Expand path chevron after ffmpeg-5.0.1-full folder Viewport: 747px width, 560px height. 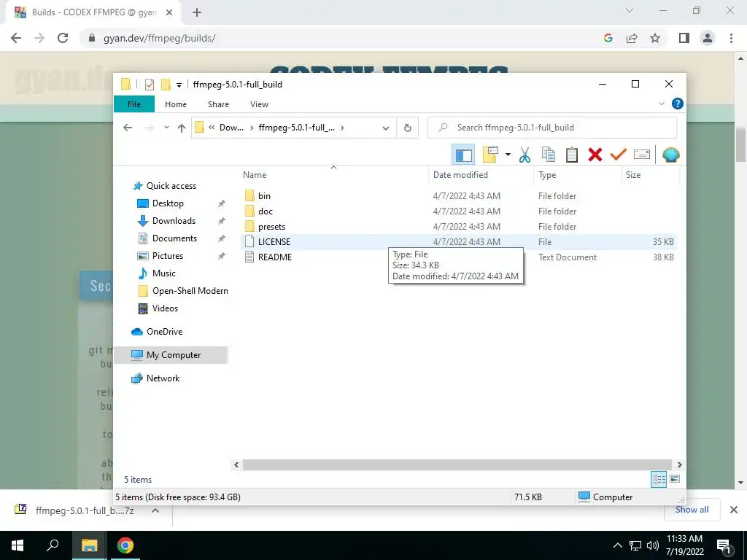pyautogui.click(x=342, y=128)
